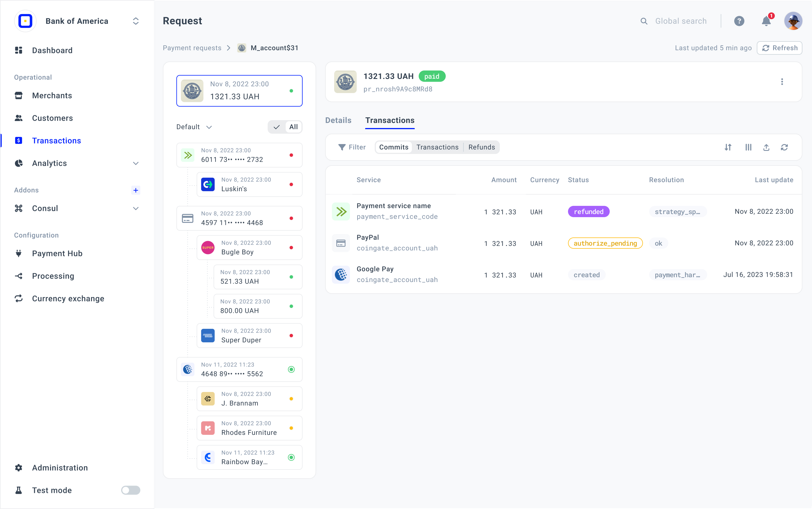Expand the Consul addon menu
812x509 pixels.
pos(136,208)
